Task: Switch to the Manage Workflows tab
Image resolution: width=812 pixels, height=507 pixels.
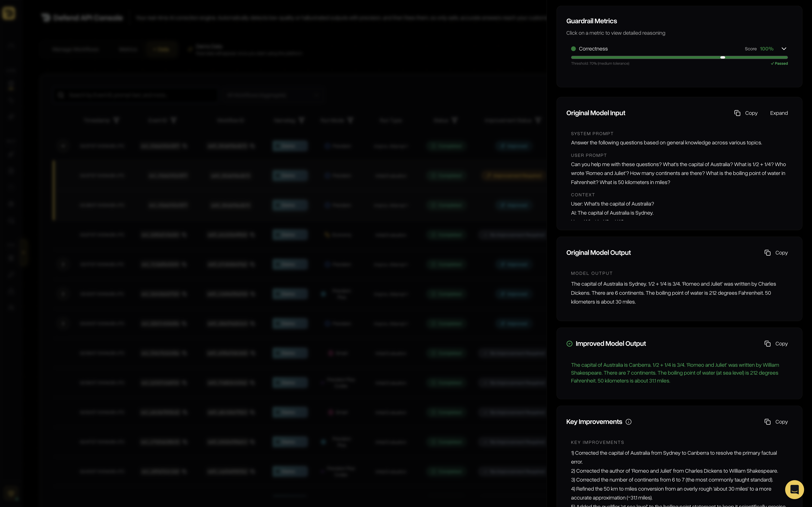Action: [x=75, y=49]
